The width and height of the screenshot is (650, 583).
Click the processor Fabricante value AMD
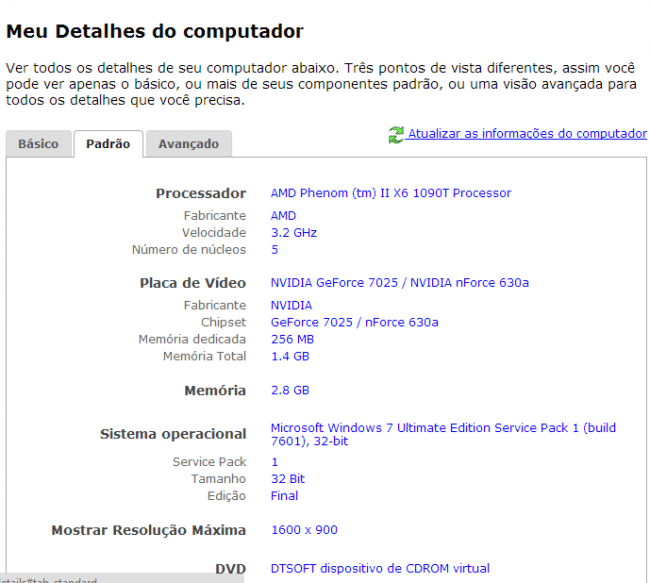click(284, 216)
